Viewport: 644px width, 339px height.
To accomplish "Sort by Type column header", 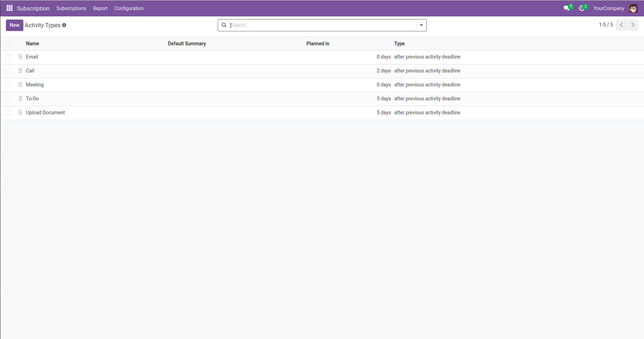I will point(399,44).
